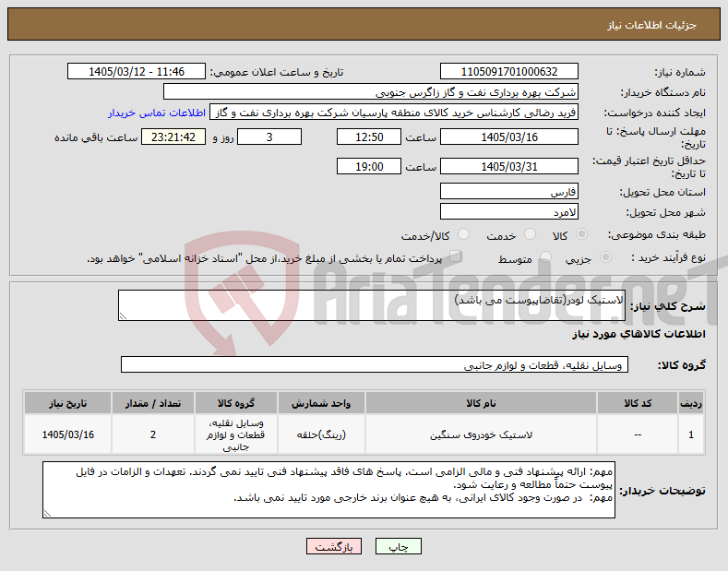Click the buyer organization name field
This screenshot has width=728, height=571.
click(371, 92)
